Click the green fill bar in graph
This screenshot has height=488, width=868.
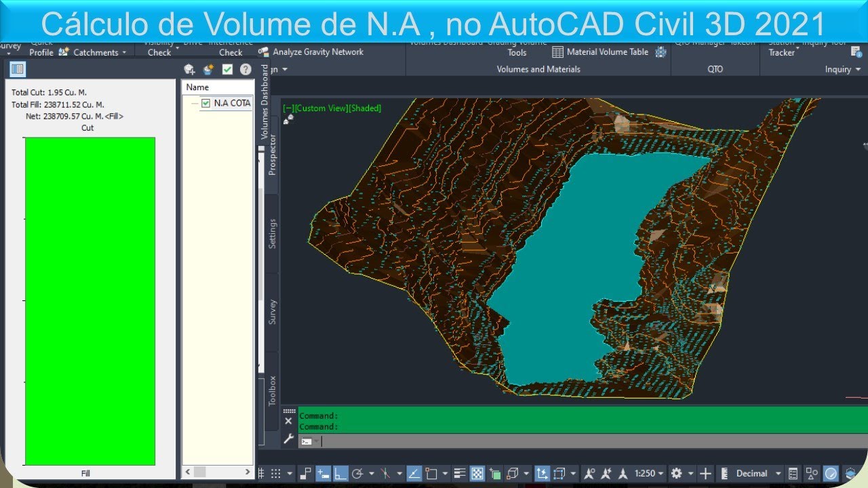tap(90, 301)
